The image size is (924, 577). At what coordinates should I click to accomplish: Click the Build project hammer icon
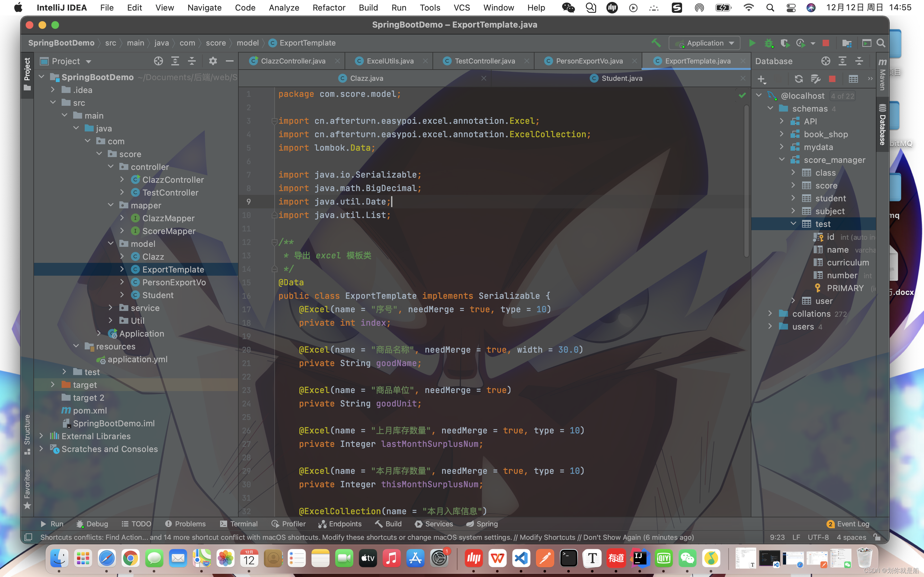(656, 43)
